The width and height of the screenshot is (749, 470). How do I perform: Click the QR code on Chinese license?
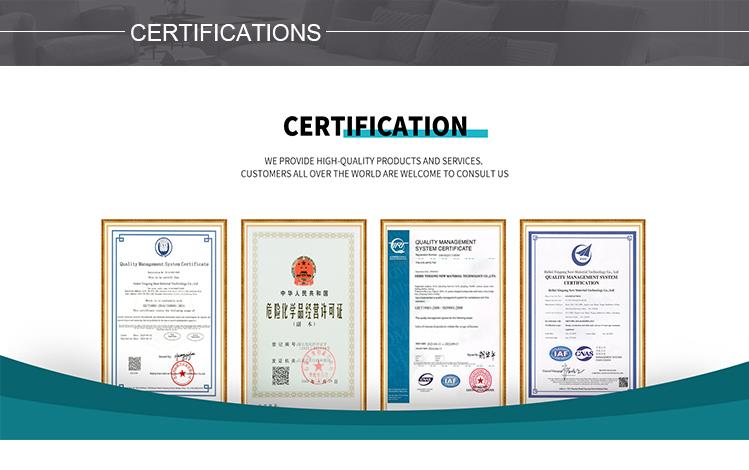coord(281,375)
